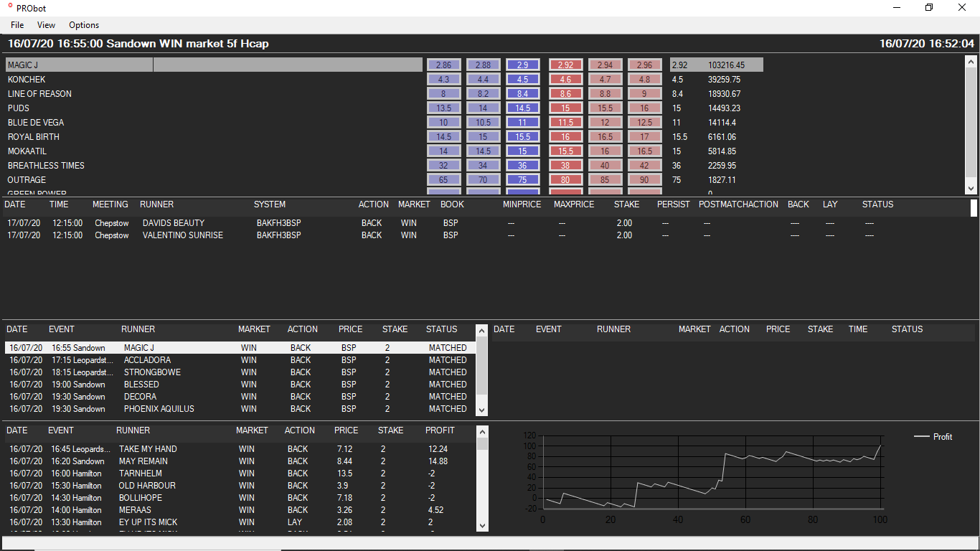Image resolution: width=980 pixels, height=551 pixels.
Task: Select the DAVIDS BEAUTY pending bet row
Action: coord(173,223)
